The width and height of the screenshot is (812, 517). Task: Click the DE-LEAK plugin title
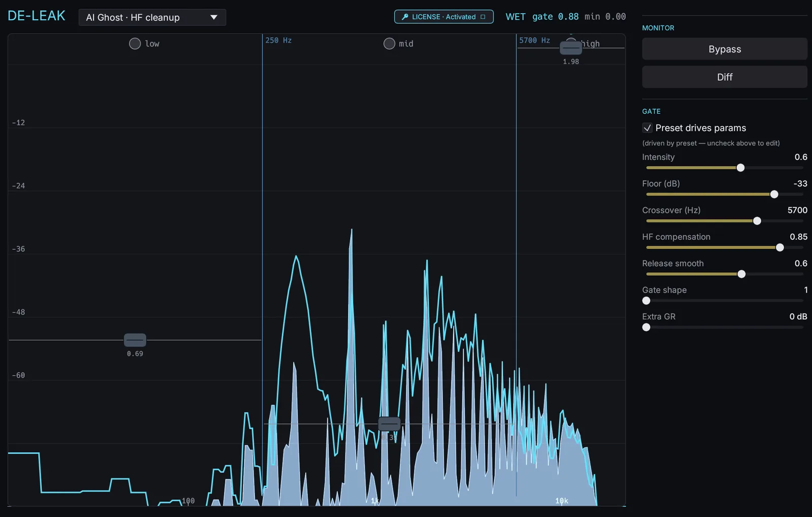37,16
